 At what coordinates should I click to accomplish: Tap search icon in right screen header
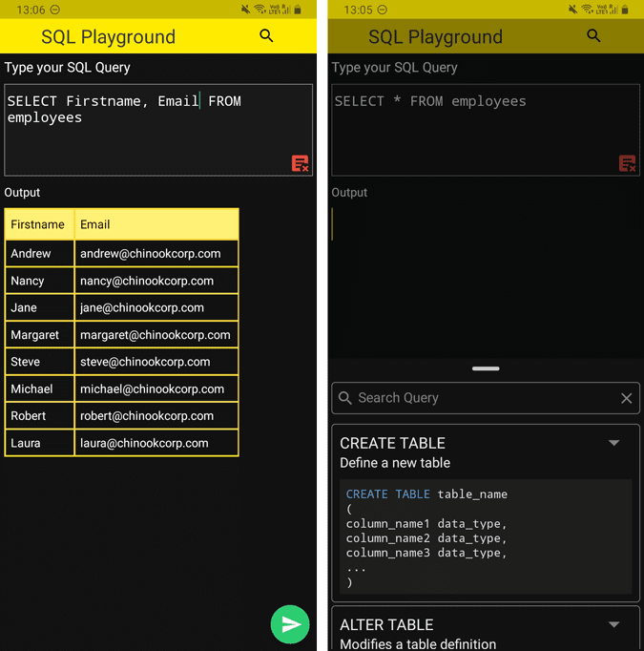point(593,36)
